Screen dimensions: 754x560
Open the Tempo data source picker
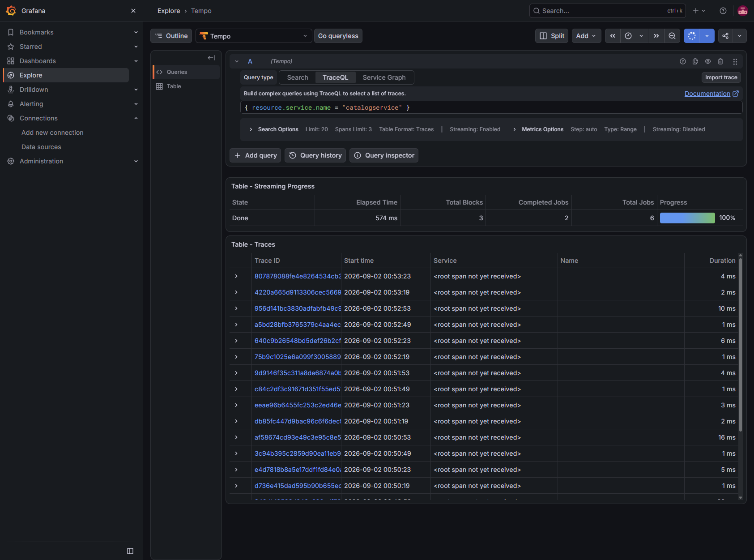pos(253,36)
